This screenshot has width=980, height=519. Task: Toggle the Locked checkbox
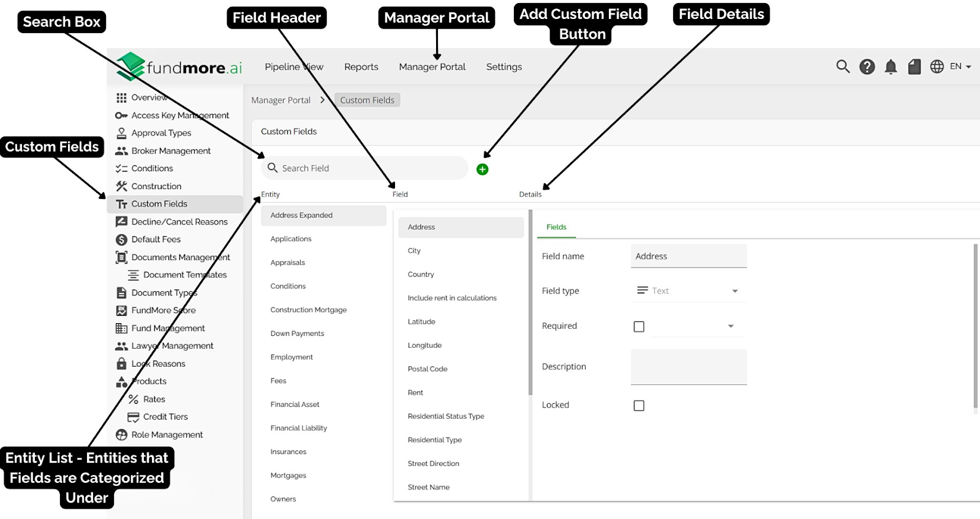(x=639, y=405)
